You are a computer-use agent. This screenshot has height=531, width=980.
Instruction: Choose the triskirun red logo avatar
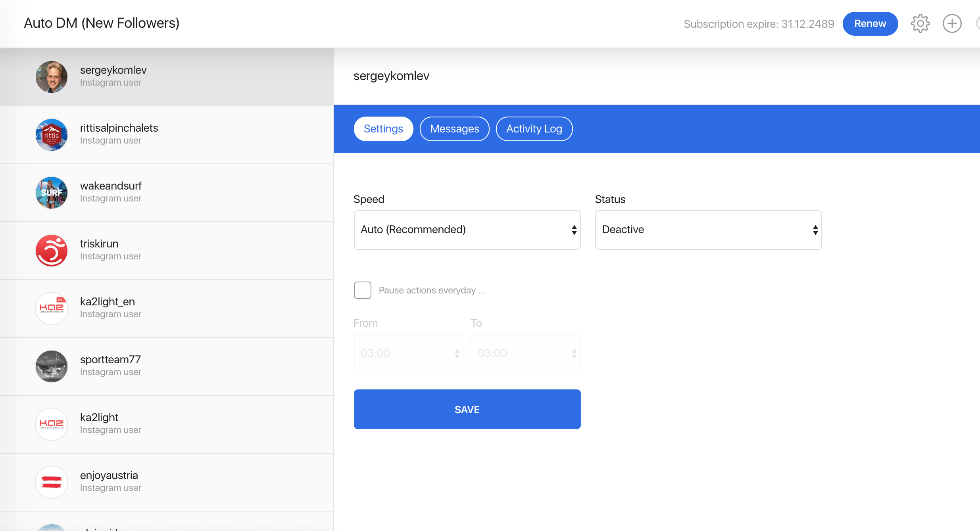click(x=52, y=251)
